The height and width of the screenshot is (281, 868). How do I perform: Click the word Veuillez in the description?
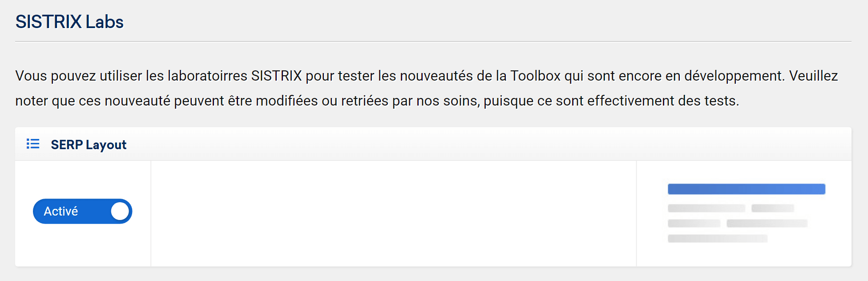tap(814, 76)
